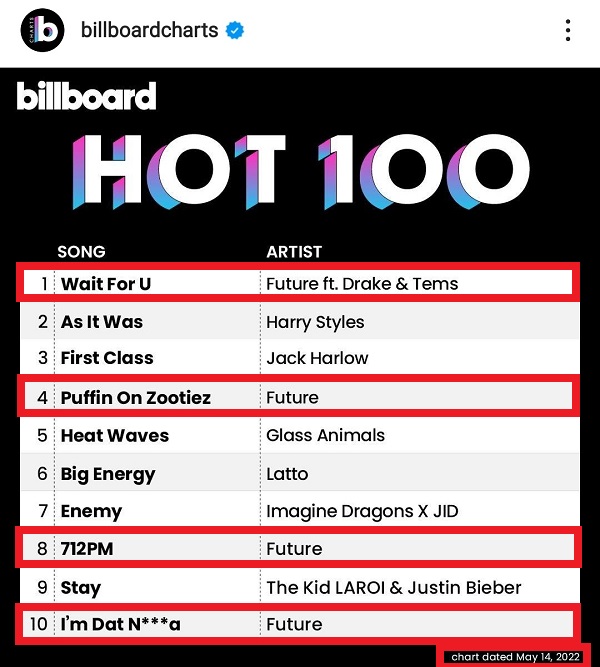Select As It Was row

click(x=300, y=322)
